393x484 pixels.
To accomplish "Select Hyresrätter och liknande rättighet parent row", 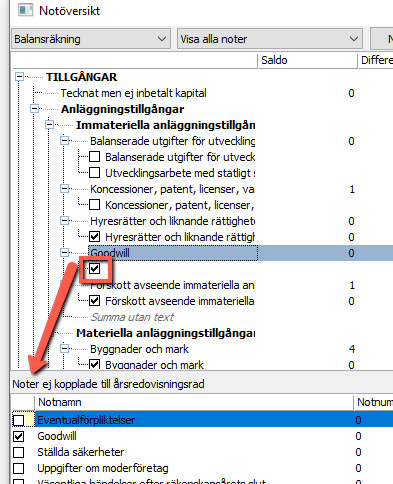I will (173, 221).
